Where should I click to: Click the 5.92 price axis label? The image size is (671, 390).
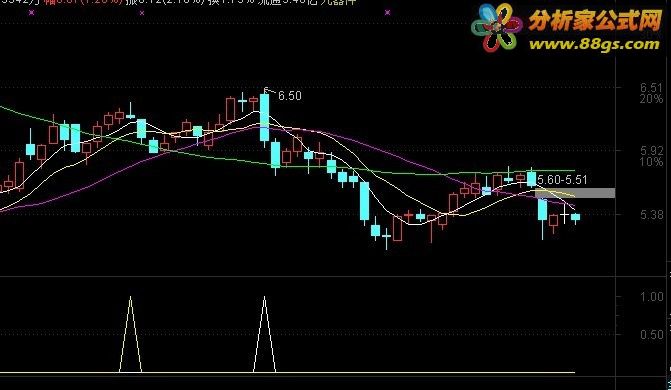651,151
